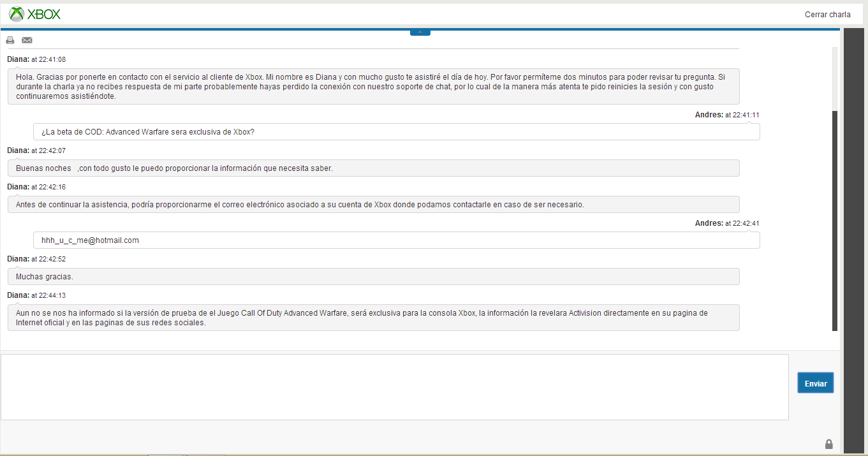Select the hhh_u_c_me@hotmail.com message
Viewport: 868px width, 456px height.
396,240
